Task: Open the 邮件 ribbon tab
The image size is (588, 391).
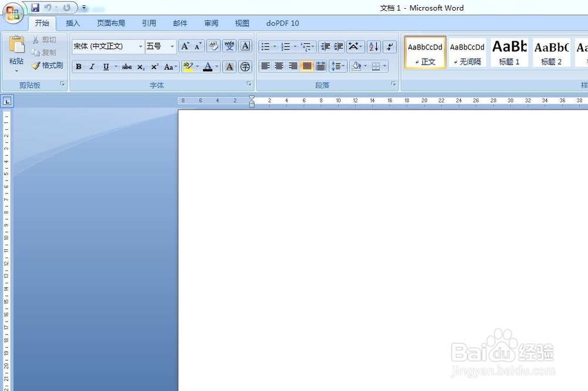Action: [180, 24]
